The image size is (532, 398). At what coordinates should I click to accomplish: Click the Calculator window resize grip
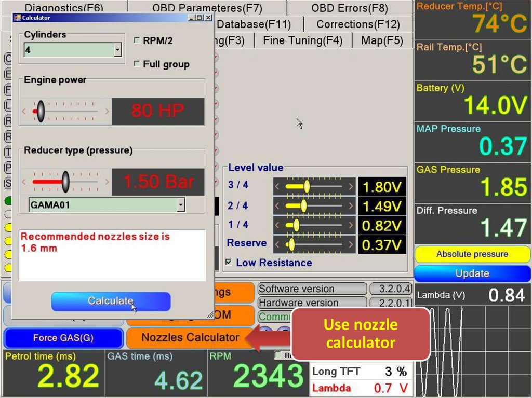(210, 315)
